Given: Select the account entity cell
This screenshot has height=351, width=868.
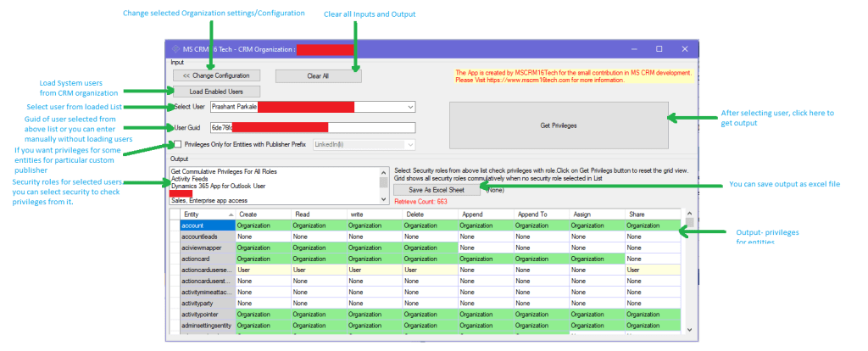Looking at the screenshot, I should [x=208, y=226].
